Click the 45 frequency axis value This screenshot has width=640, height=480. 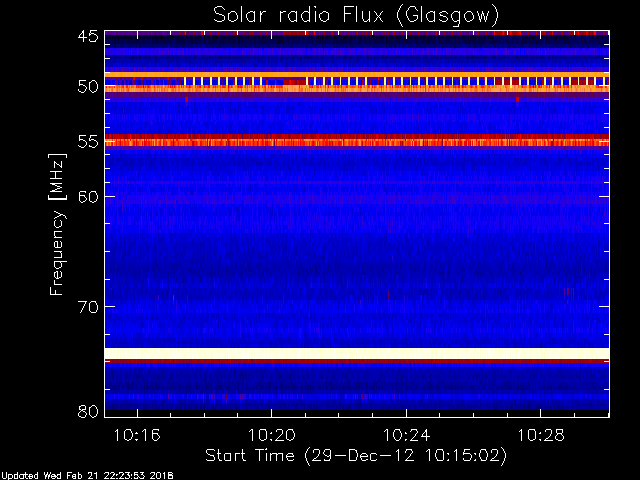[x=88, y=37]
